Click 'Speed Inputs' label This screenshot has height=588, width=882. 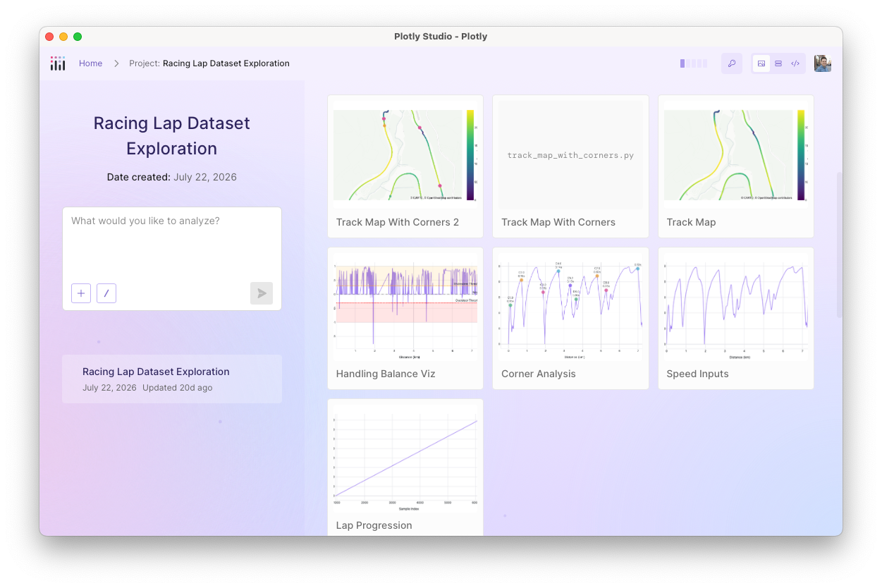[x=698, y=374]
